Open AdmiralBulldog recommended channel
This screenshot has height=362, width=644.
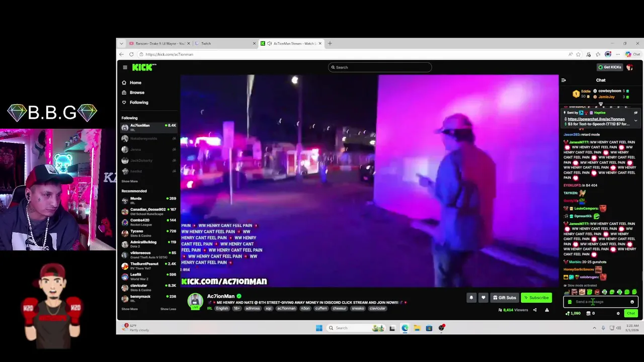pyautogui.click(x=149, y=244)
